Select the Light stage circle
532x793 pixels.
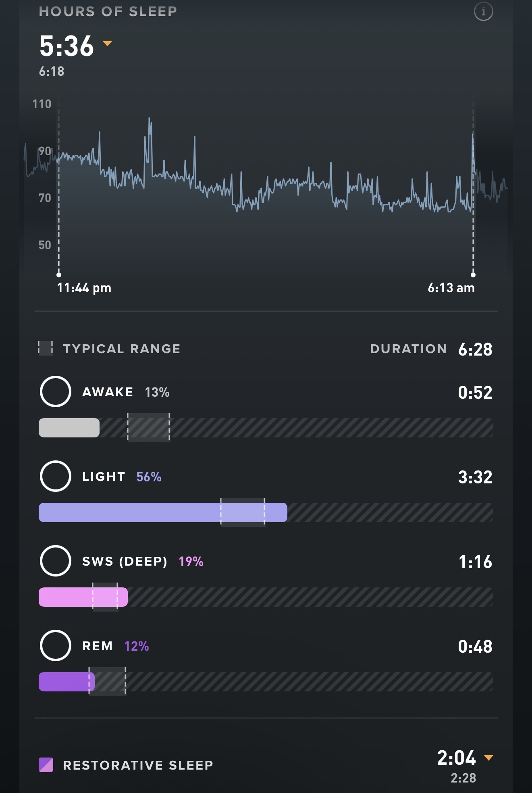pyautogui.click(x=56, y=476)
